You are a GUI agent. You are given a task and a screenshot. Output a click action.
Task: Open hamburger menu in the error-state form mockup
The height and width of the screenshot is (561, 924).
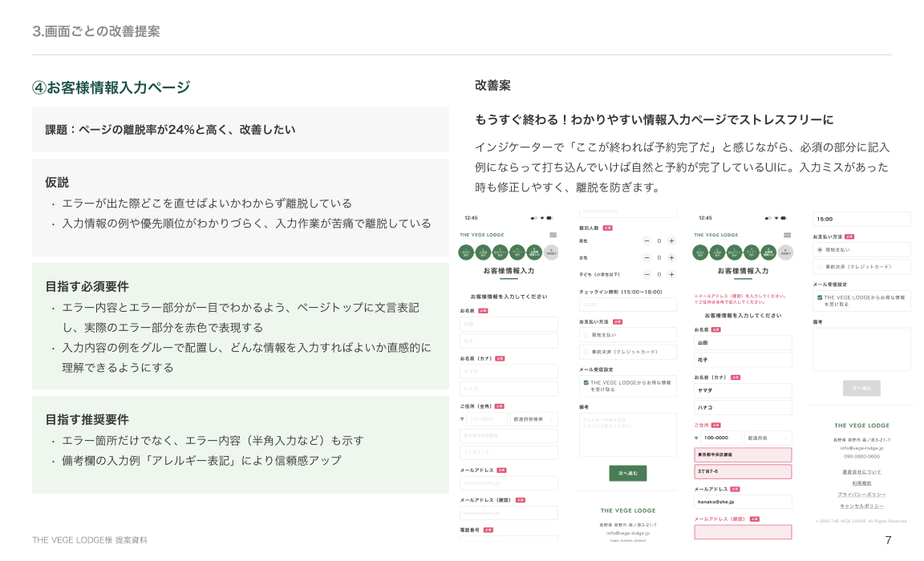pos(787,235)
